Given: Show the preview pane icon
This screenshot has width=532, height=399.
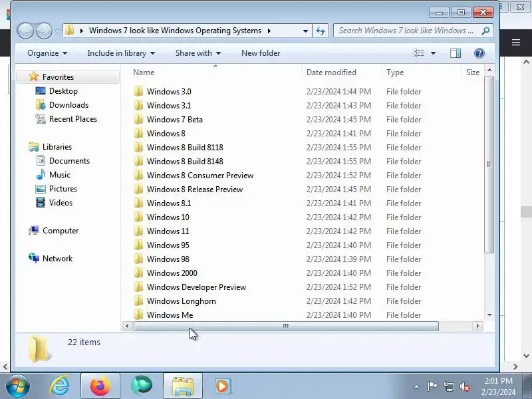Looking at the screenshot, I should (x=456, y=53).
